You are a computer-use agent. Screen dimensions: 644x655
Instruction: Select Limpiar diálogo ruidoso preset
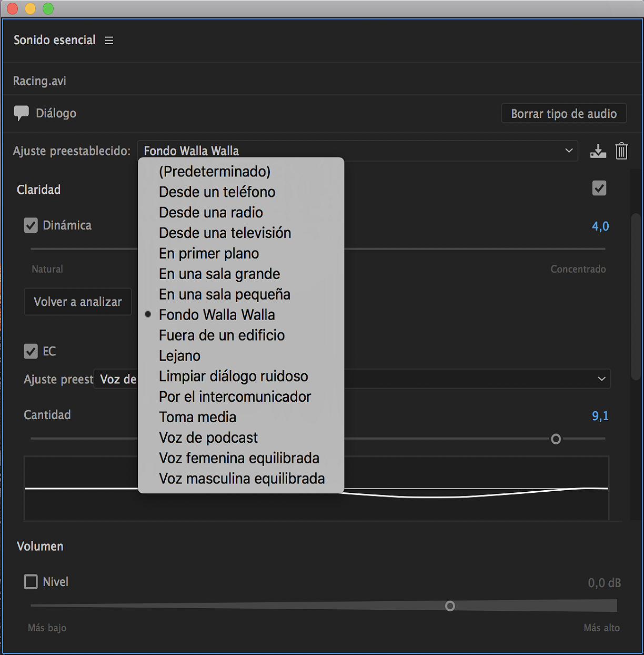[241, 376]
